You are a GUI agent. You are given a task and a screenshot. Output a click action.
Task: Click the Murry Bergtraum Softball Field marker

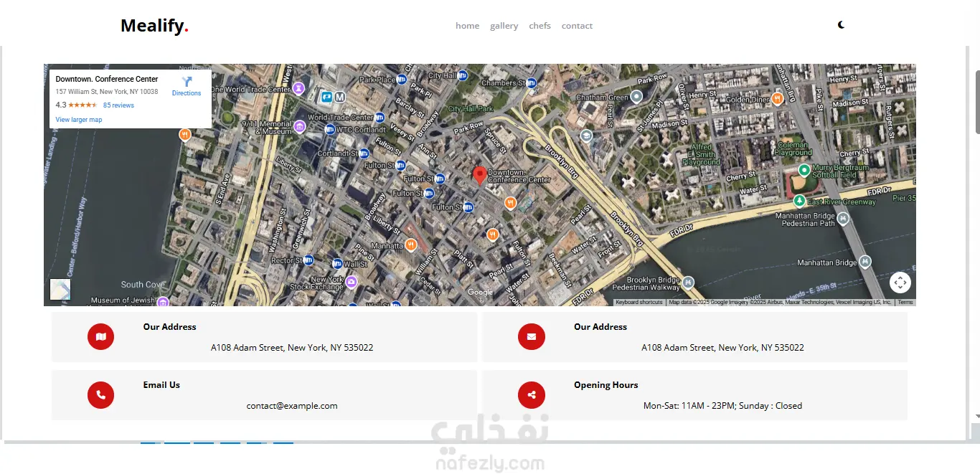[x=804, y=171]
